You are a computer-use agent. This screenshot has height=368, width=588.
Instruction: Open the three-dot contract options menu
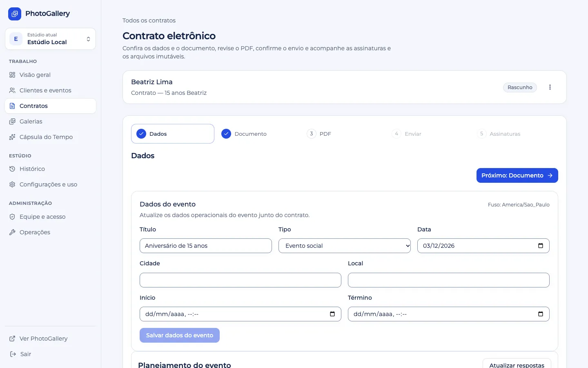[x=550, y=87]
